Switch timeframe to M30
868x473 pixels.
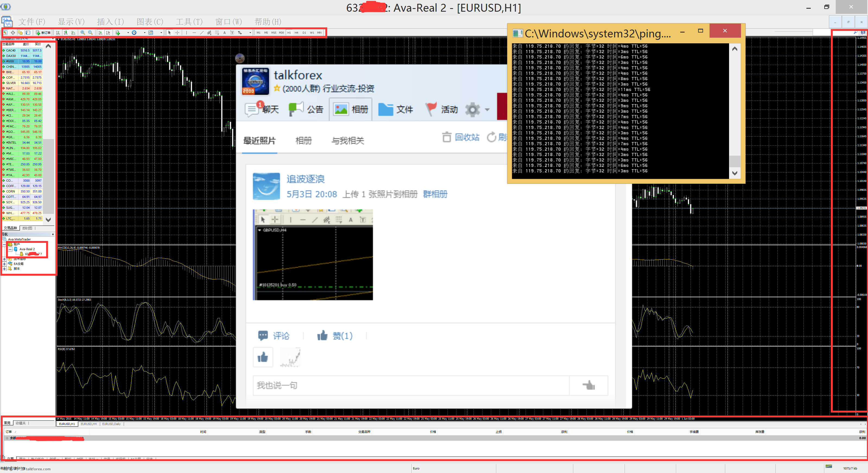(x=281, y=33)
